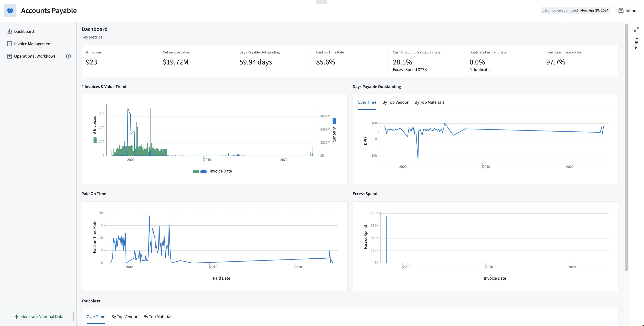
Task: Click the Excess Spend chart vertical bar
Action: pyautogui.click(x=386, y=239)
